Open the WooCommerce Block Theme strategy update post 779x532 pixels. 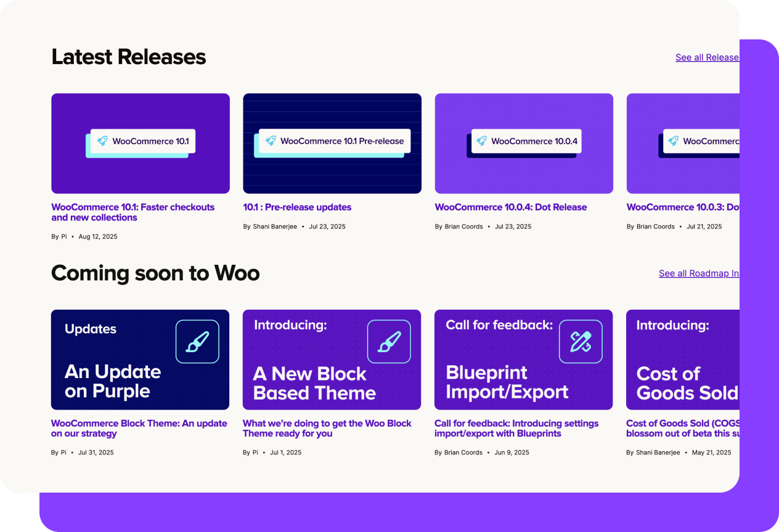pyautogui.click(x=139, y=428)
